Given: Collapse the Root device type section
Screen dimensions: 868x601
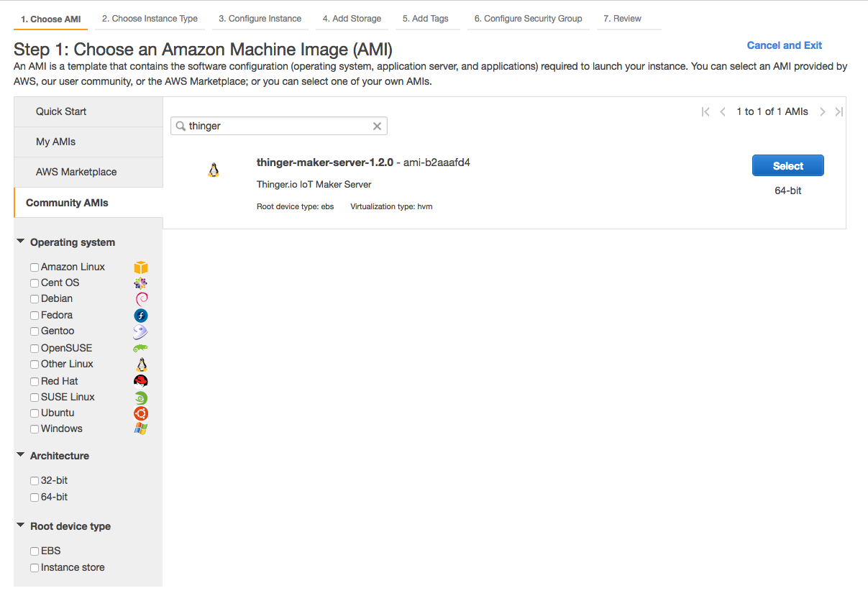Looking at the screenshot, I should 21,526.
